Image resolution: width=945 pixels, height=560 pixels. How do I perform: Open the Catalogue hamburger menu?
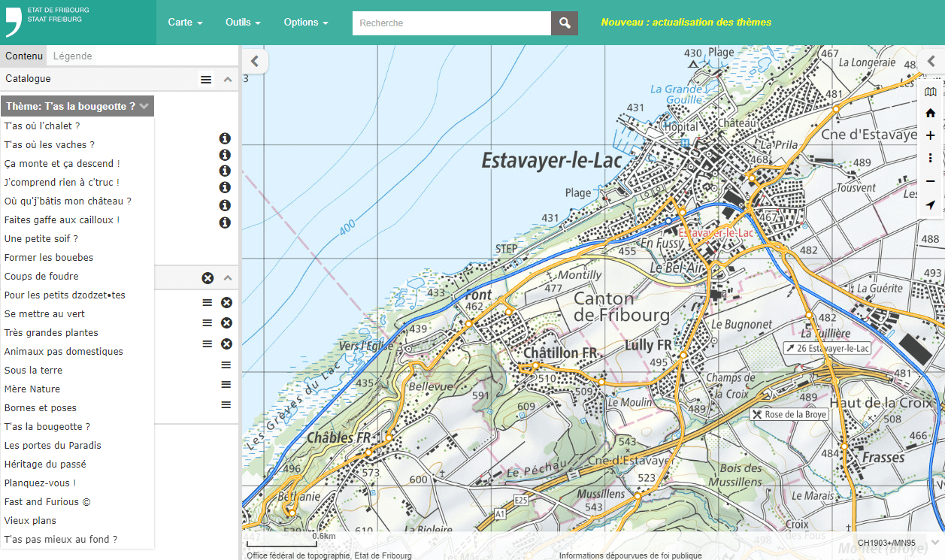click(206, 79)
